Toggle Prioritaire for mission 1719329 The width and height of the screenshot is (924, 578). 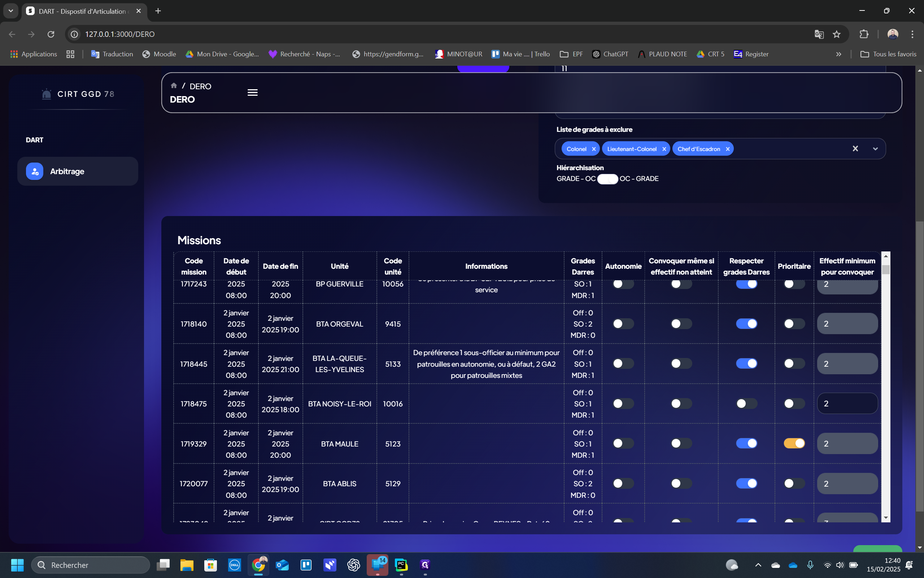coord(794,444)
